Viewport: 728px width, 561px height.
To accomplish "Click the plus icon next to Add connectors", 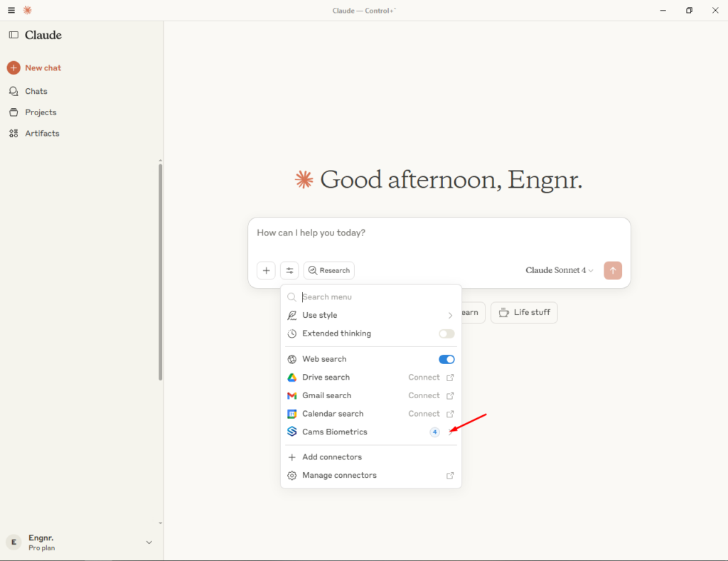I will (x=291, y=457).
